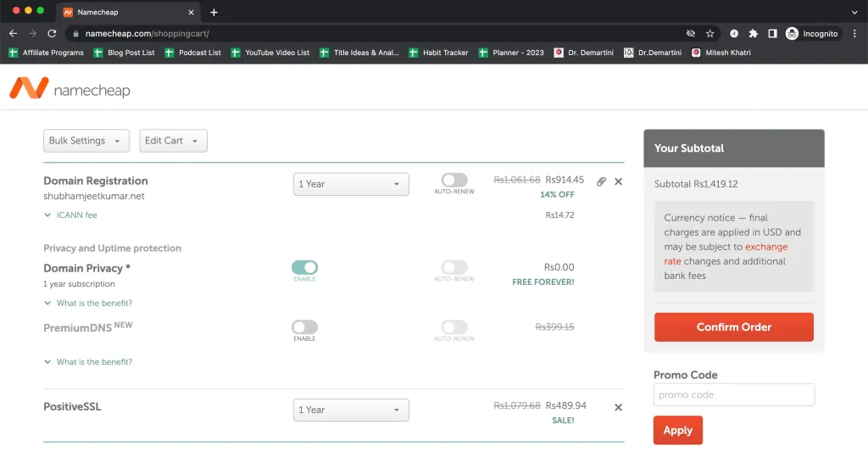The width and height of the screenshot is (868, 458).
Task: Click the promo code input field
Action: pyautogui.click(x=733, y=395)
